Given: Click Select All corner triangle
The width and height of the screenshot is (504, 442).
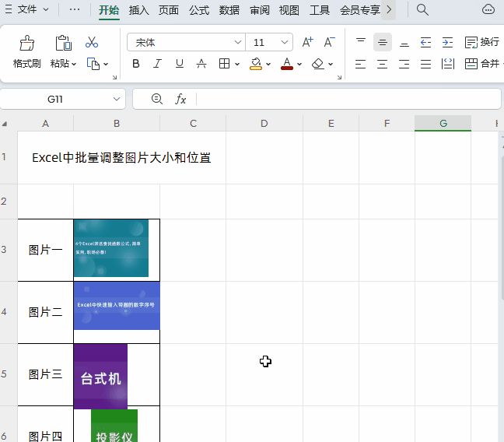Looking at the screenshot, I should pyautogui.click(x=5, y=124).
